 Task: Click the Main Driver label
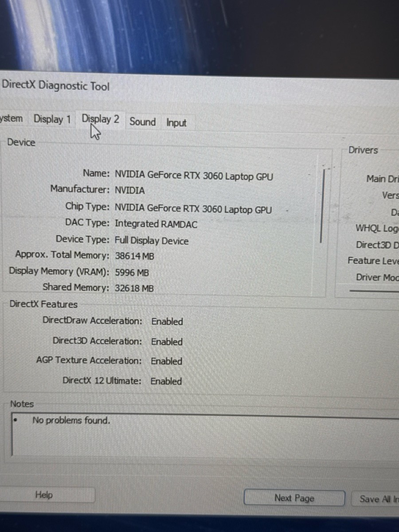tap(383, 179)
